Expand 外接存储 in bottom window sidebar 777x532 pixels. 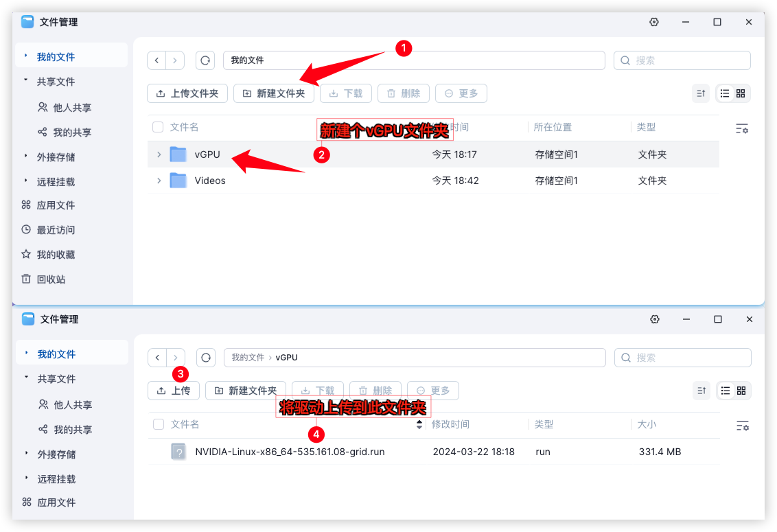coord(26,452)
